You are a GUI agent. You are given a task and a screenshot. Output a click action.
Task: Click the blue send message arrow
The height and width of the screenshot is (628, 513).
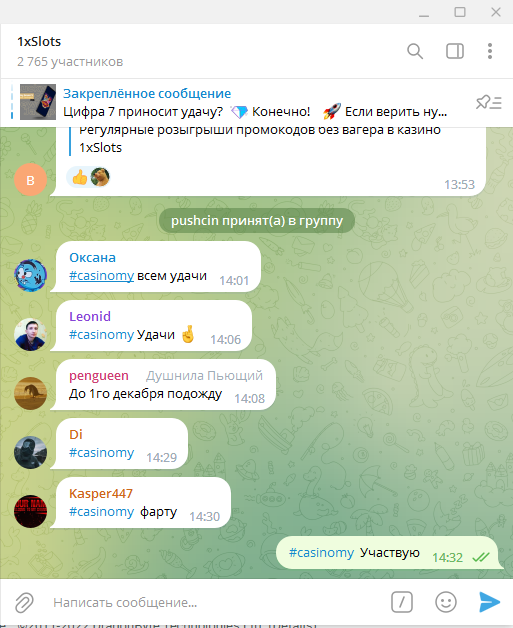tap(489, 602)
